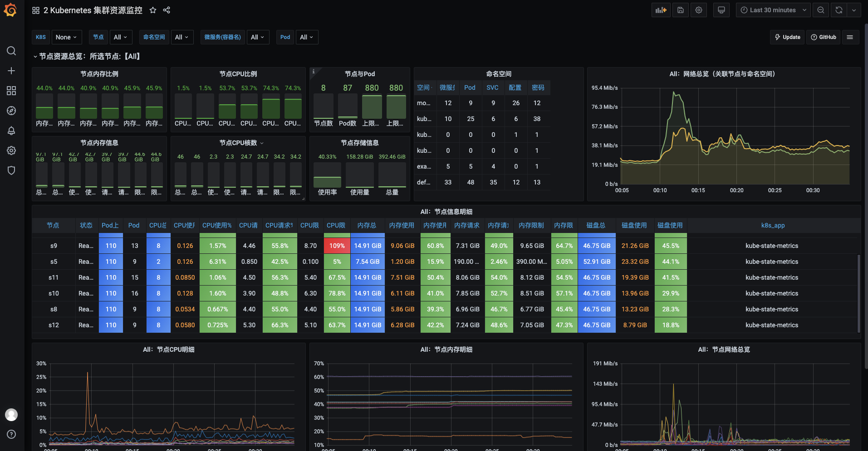The image size is (868, 451).
Task: Click the 40.33% storage usage gauge bar
Action: coord(327,175)
